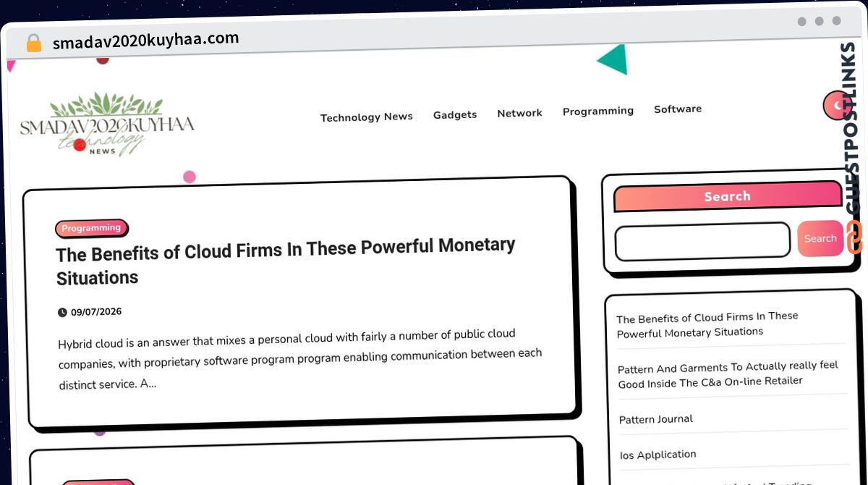
Task: Click the Programming category tag on first post
Action: (91, 228)
